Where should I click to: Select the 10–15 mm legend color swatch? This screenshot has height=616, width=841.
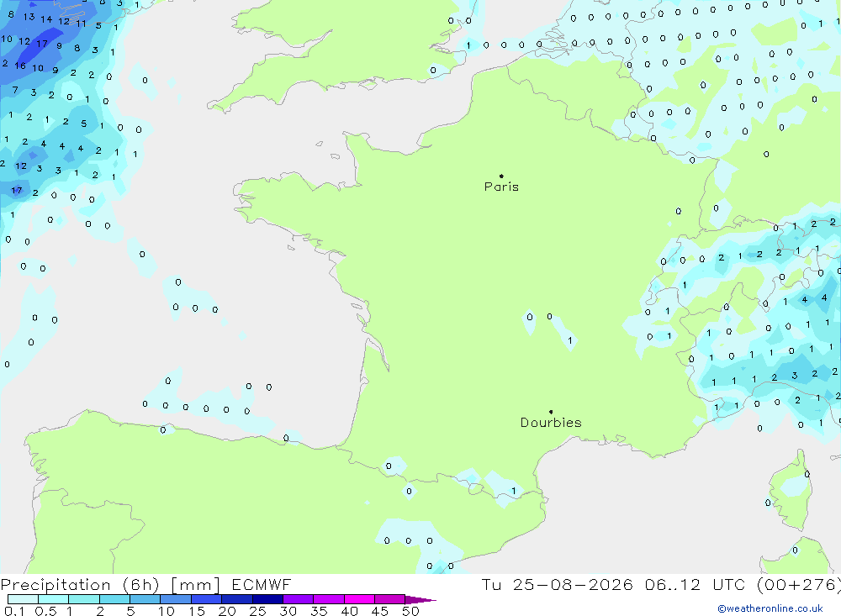click(x=176, y=599)
